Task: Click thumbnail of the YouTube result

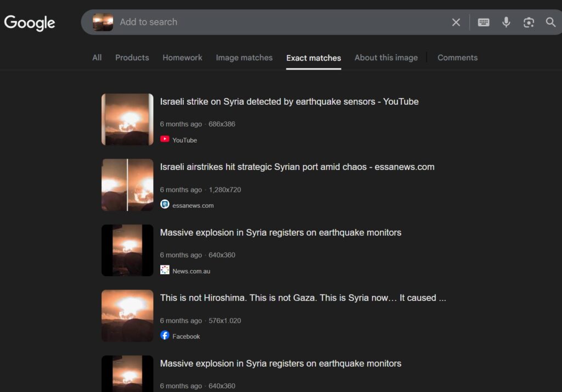Action: 127,120
